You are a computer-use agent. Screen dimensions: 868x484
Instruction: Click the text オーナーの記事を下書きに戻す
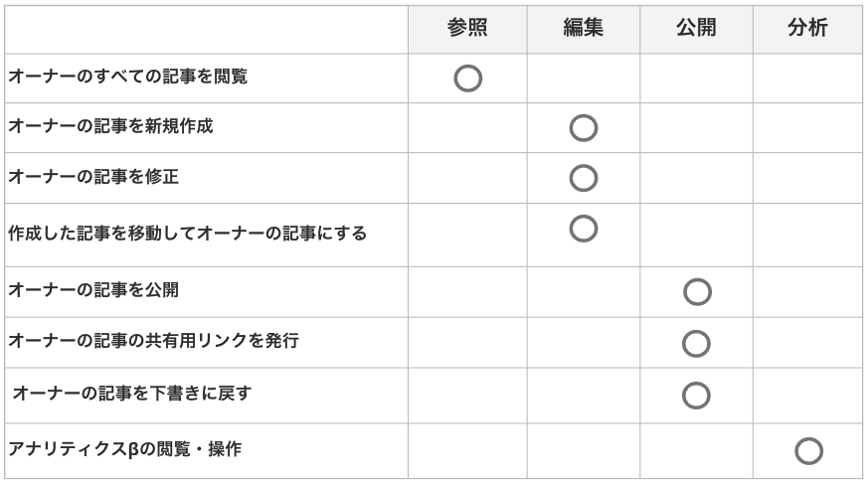click(x=132, y=394)
